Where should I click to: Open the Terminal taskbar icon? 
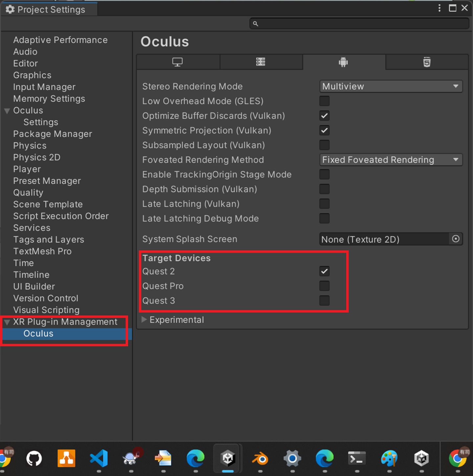point(357,458)
